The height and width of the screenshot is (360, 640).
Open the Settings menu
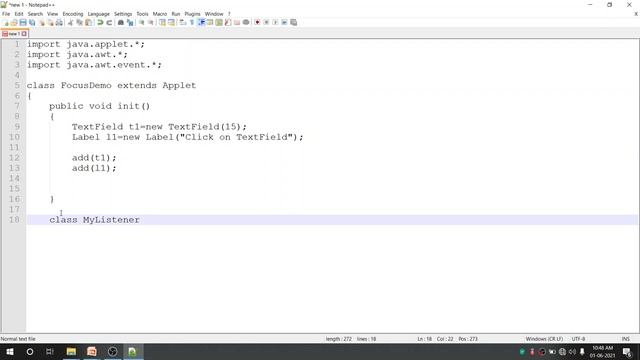pyautogui.click(x=123, y=14)
